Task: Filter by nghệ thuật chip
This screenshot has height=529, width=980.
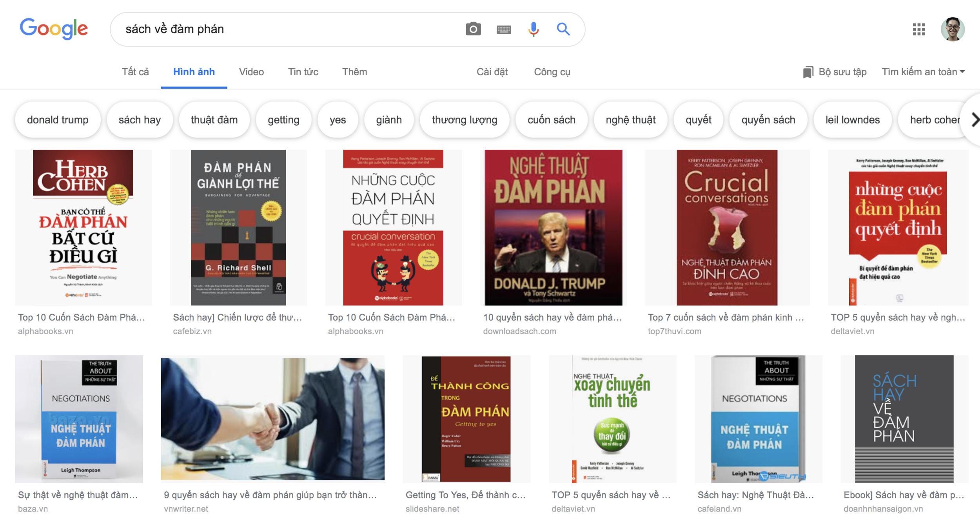Action: click(x=630, y=120)
